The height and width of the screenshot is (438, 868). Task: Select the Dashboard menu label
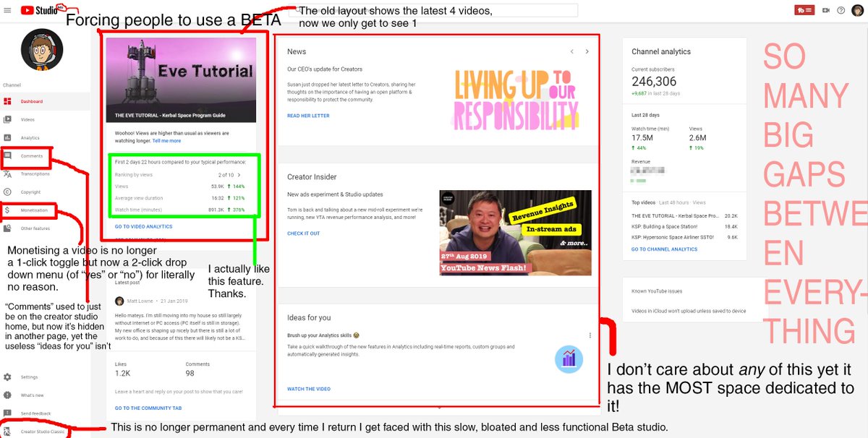pos(31,102)
